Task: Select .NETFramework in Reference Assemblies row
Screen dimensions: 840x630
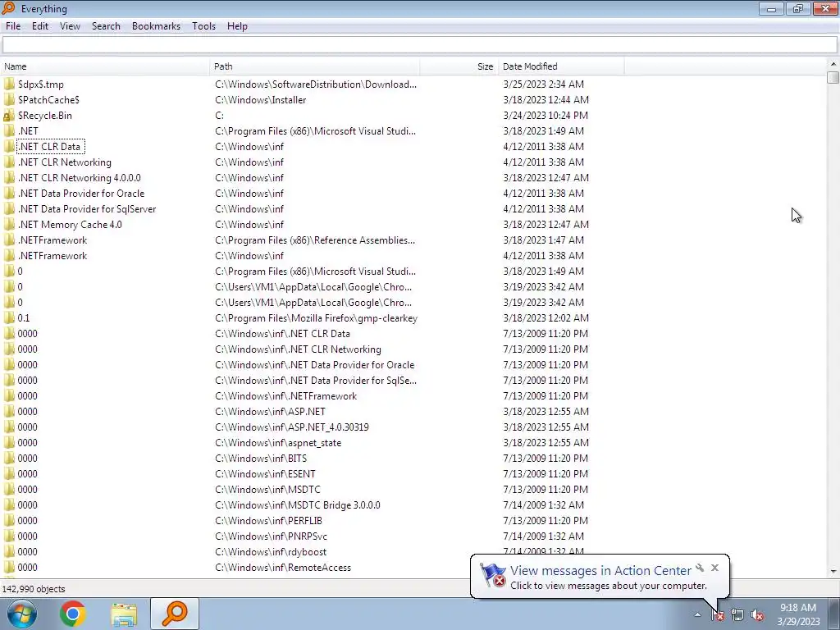Action: (x=52, y=240)
